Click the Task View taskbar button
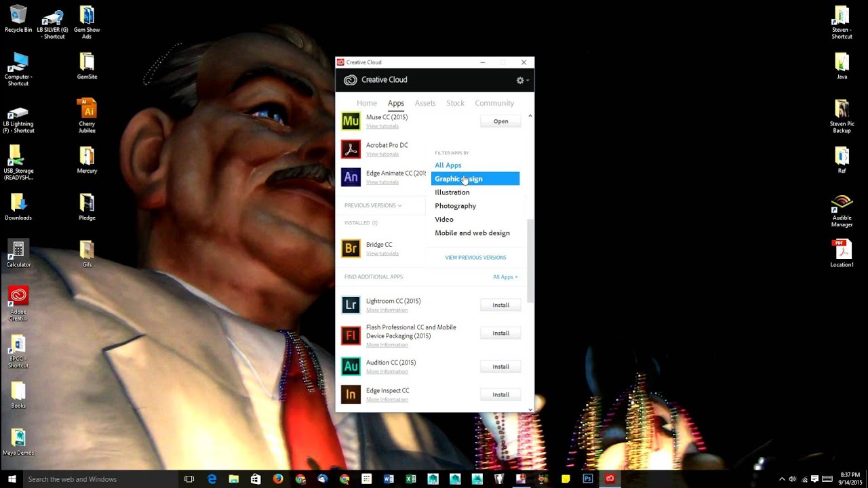 click(x=189, y=479)
